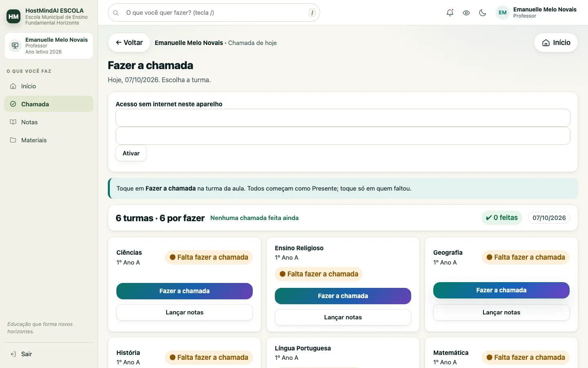Start Fazer a chamada for Ciências

pyautogui.click(x=185, y=291)
